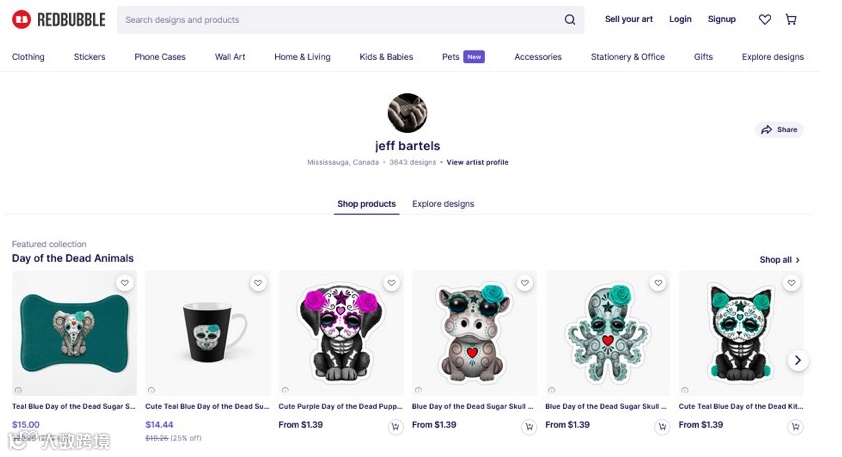Add teal octopus sticker to cart
842x457 pixels.
click(x=662, y=426)
